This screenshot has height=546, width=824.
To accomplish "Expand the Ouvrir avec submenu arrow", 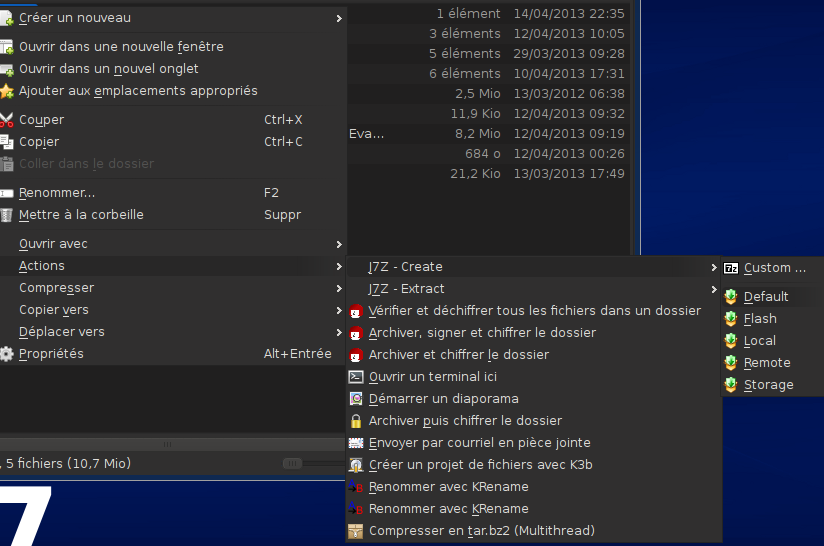I will coord(339,244).
